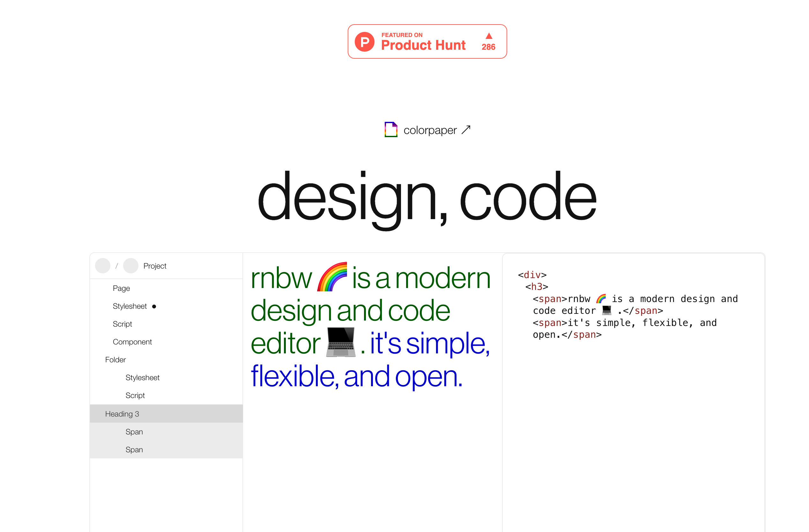Click the rainbow emoji in code panel
809x532 pixels.
pos(601,299)
